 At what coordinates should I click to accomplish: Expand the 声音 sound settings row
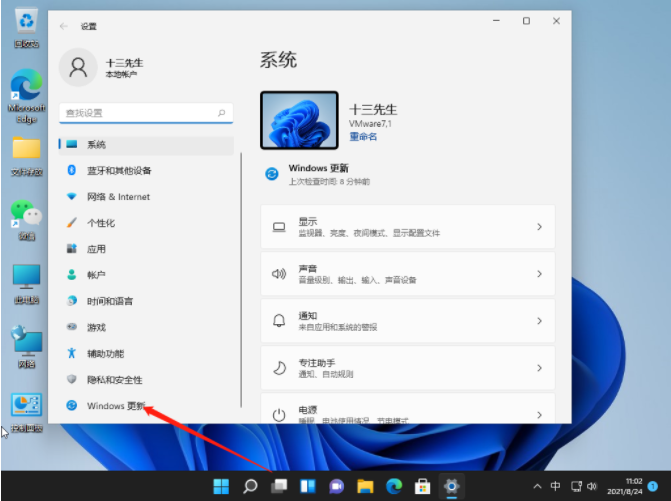click(407, 274)
